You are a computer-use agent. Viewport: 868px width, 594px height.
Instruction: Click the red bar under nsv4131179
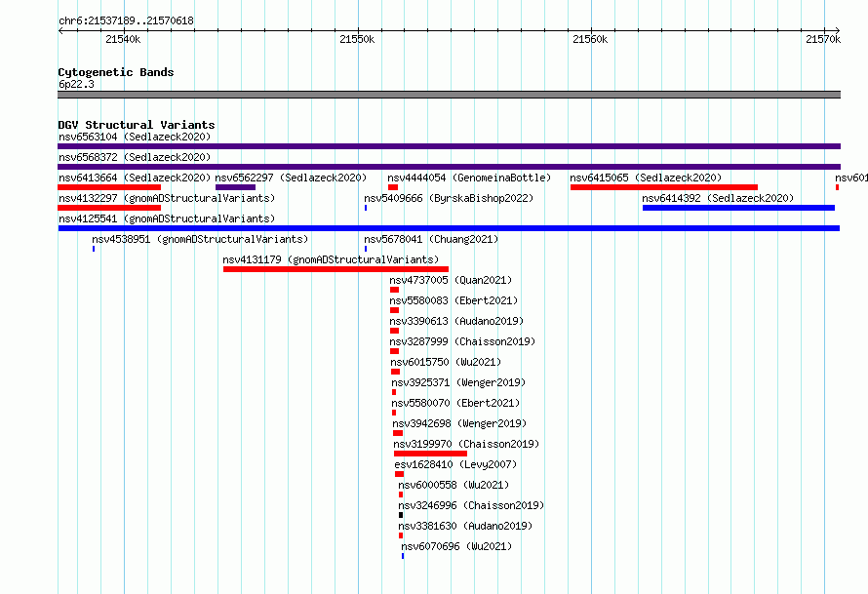tap(336, 269)
